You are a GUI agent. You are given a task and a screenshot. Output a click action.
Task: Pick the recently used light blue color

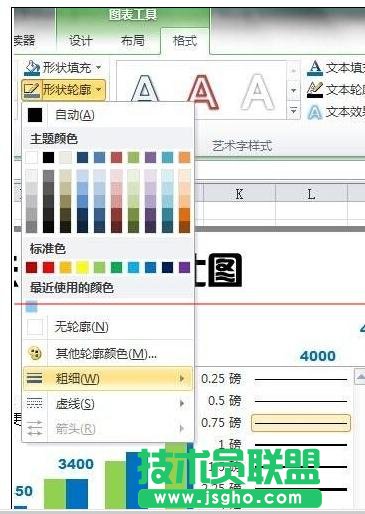click(x=32, y=306)
